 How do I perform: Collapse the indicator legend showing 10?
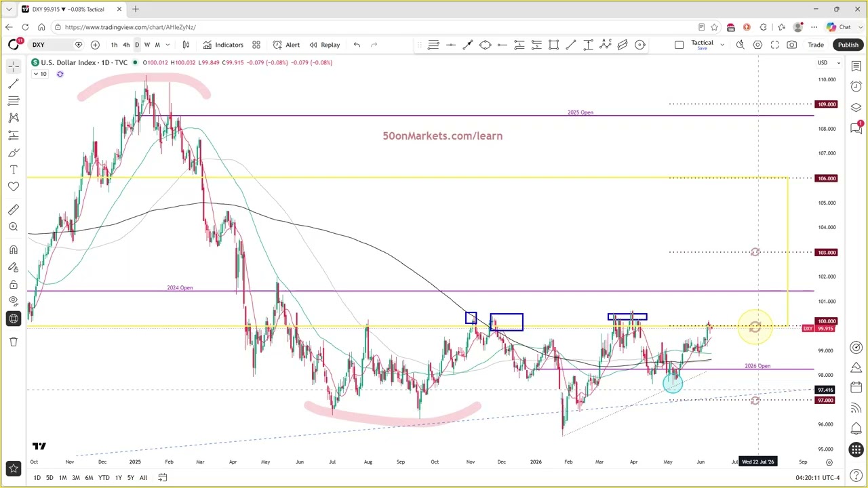40,74
